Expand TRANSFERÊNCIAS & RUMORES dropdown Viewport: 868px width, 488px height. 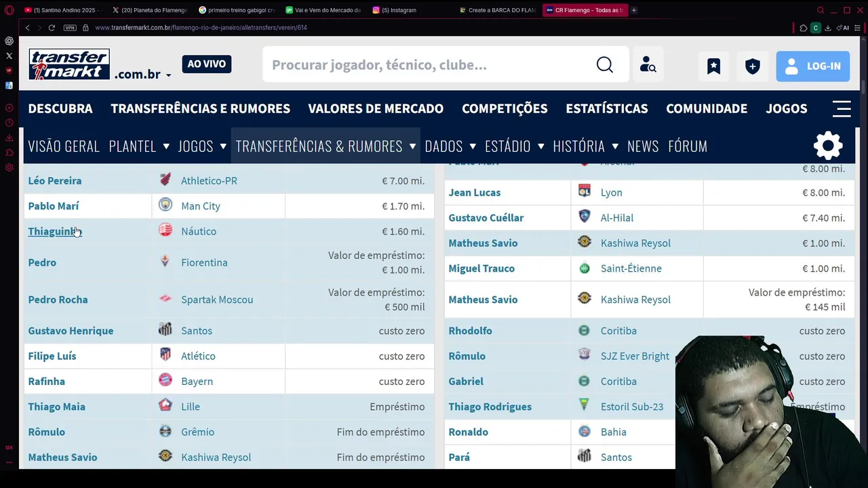[412, 146]
